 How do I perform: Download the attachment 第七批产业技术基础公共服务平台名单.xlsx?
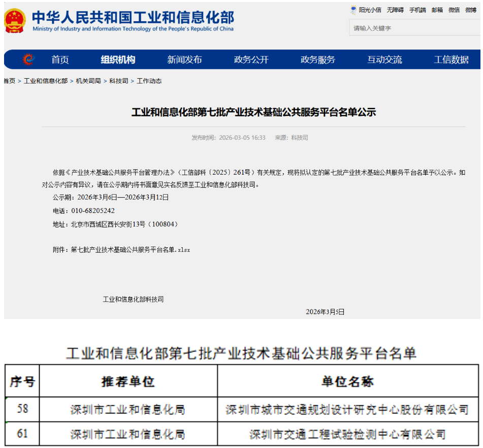(x=131, y=250)
